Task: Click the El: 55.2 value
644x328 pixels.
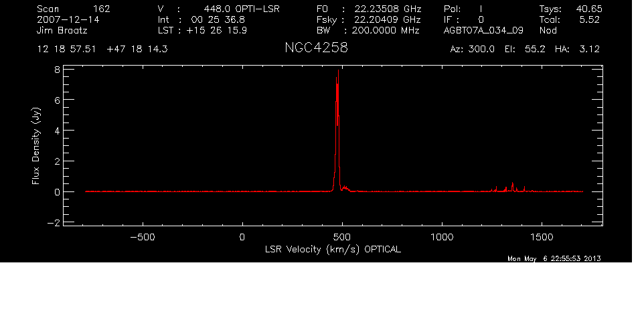Action: point(525,50)
